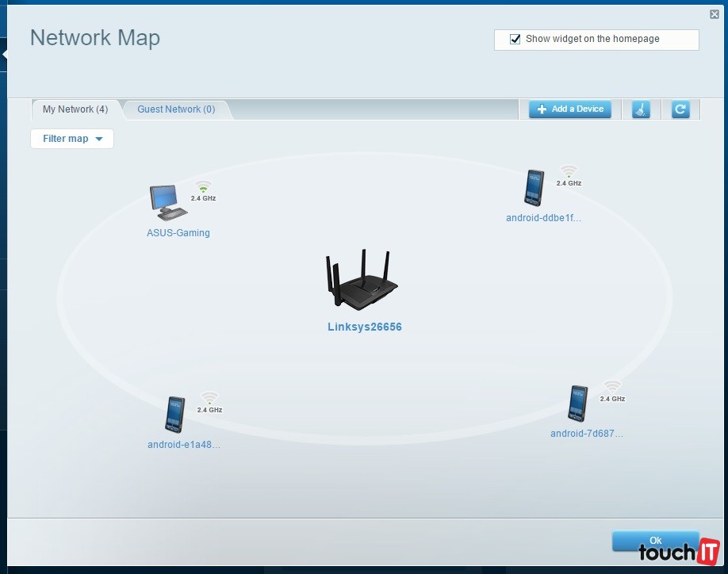
Task: Click Wi-Fi signal icon beside android-ddbe1f
Action: [x=569, y=171]
